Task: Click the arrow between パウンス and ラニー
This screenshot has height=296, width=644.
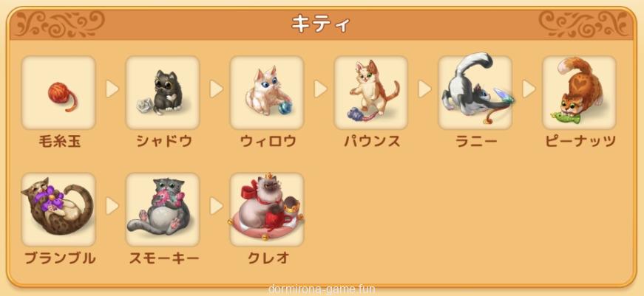Action: coord(424,89)
